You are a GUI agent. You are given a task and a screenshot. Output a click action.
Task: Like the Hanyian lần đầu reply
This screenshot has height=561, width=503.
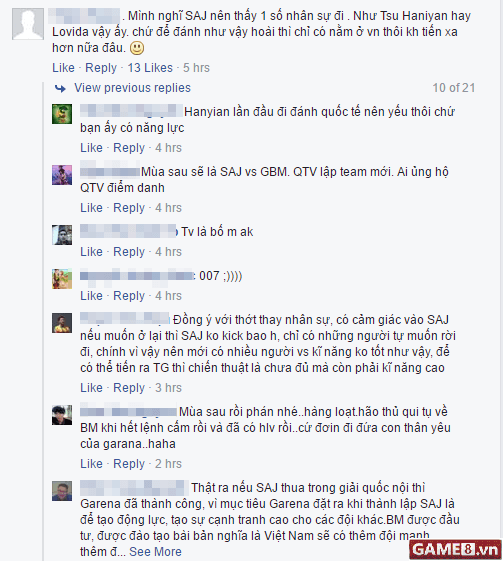[x=91, y=147]
